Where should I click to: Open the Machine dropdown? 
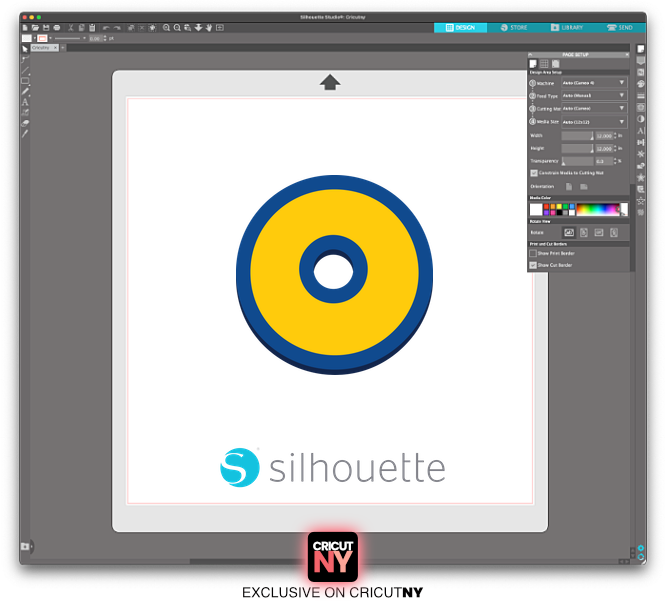pos(594,83)
